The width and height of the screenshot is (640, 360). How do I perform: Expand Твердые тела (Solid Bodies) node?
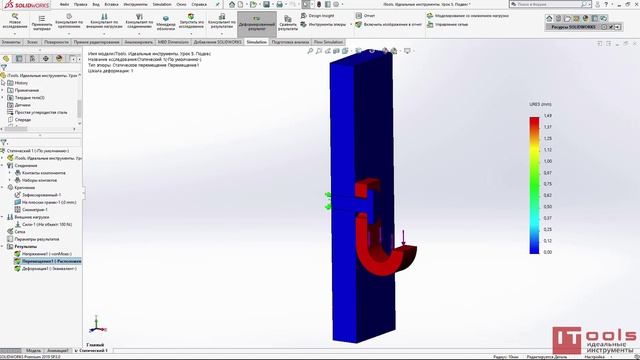coord(3,98)
